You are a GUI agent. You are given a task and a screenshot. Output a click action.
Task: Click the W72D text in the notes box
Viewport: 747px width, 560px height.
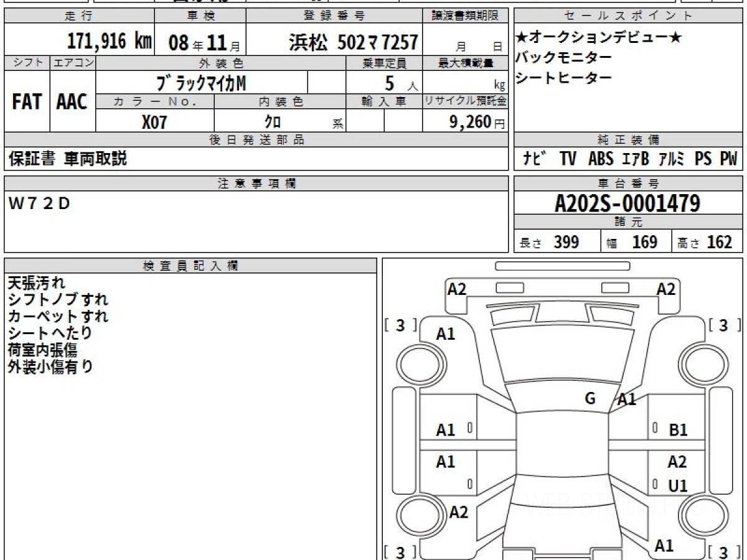tap(39, 203)
